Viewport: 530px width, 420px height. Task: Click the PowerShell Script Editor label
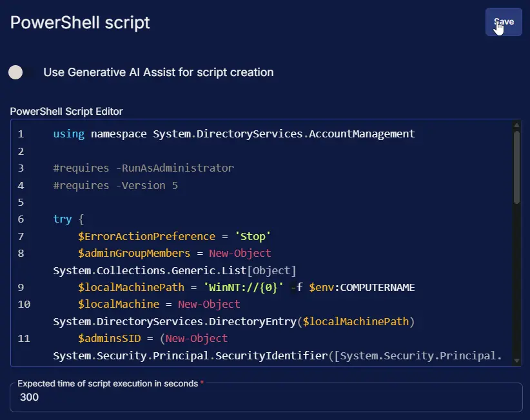click(66, 112)
